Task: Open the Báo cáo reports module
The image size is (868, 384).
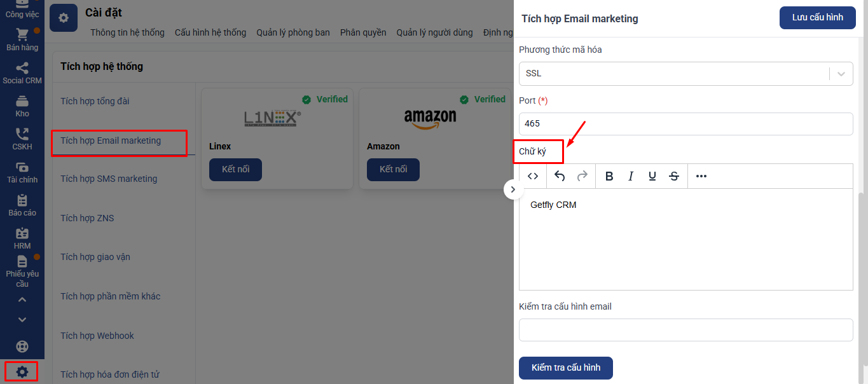Action: pyautogui.click(x=22, y=205)
